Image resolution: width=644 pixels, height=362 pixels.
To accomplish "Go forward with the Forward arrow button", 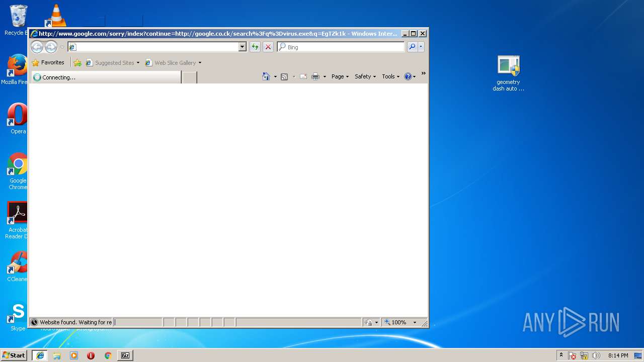I will tap(51, 47).
